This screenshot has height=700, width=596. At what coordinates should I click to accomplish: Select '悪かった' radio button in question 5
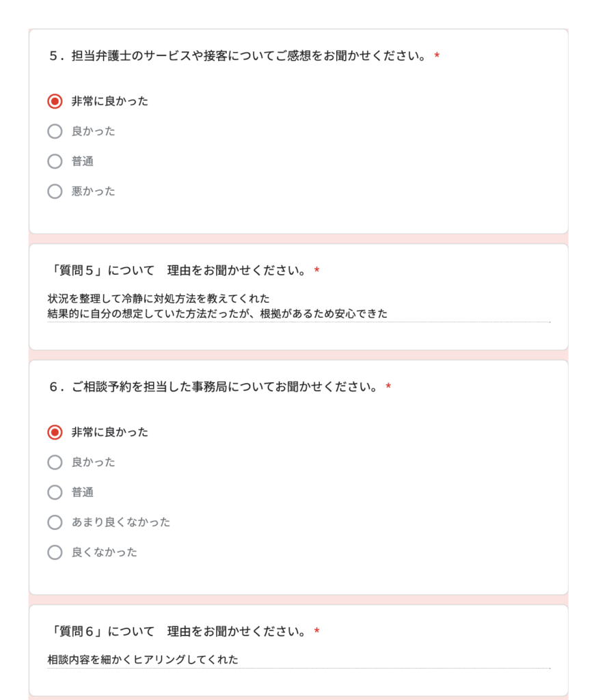(x=55, y=191)
